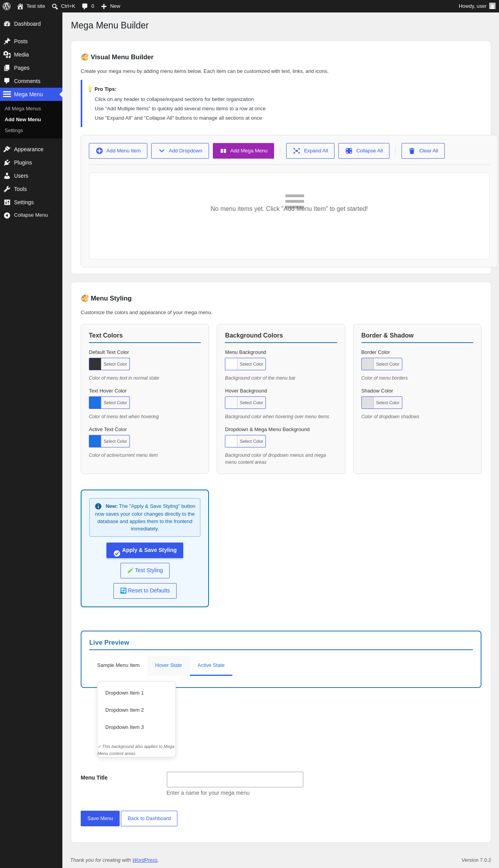The width and height of the screenshot is (499, 868).
Task: Click Dropdown Item 3 in preview
Action: [x=136, y=727]
